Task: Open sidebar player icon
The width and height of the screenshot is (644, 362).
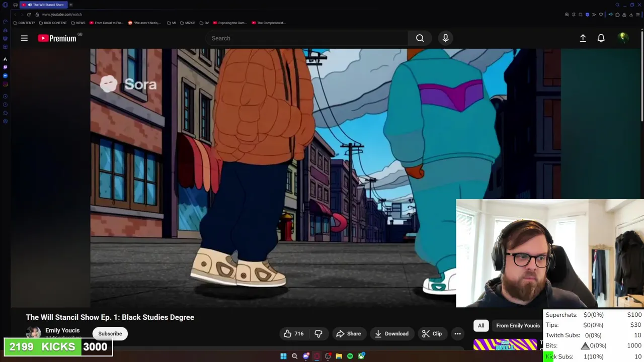Action: (x=5, y=96)
